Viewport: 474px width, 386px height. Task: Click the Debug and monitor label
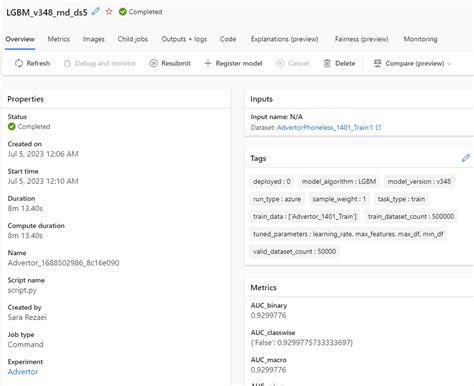105,63
